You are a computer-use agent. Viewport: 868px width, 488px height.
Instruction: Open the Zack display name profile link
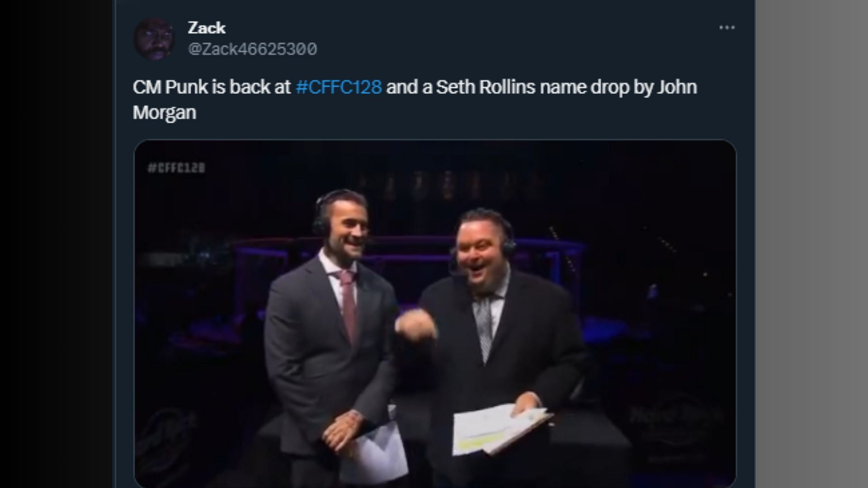(207, 28)
